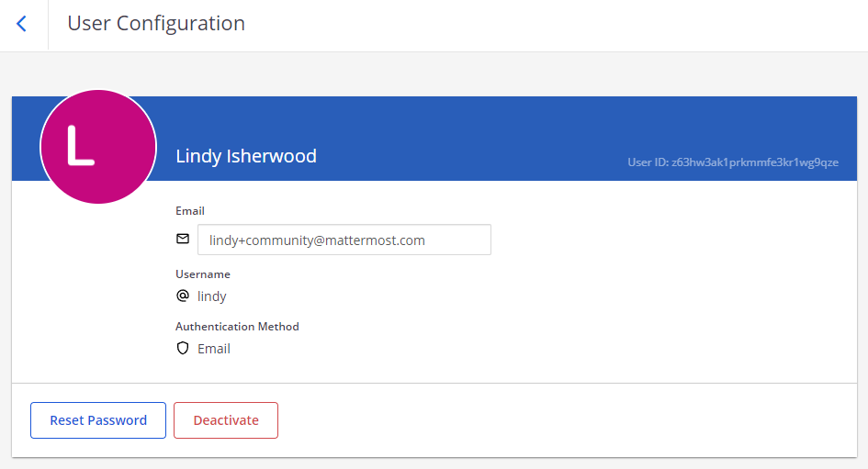Click the Email authentication method value
The width and height of the screenshot is (868, 469).
point(214,349)
